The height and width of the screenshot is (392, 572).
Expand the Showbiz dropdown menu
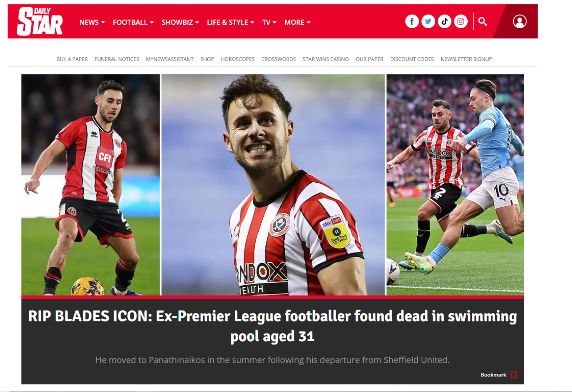tap(180, 22)
